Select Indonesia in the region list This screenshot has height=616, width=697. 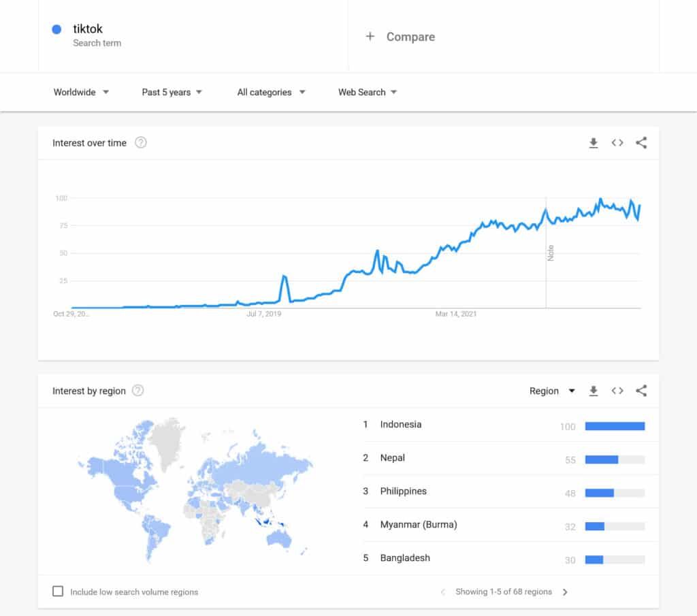click(401, 425)
